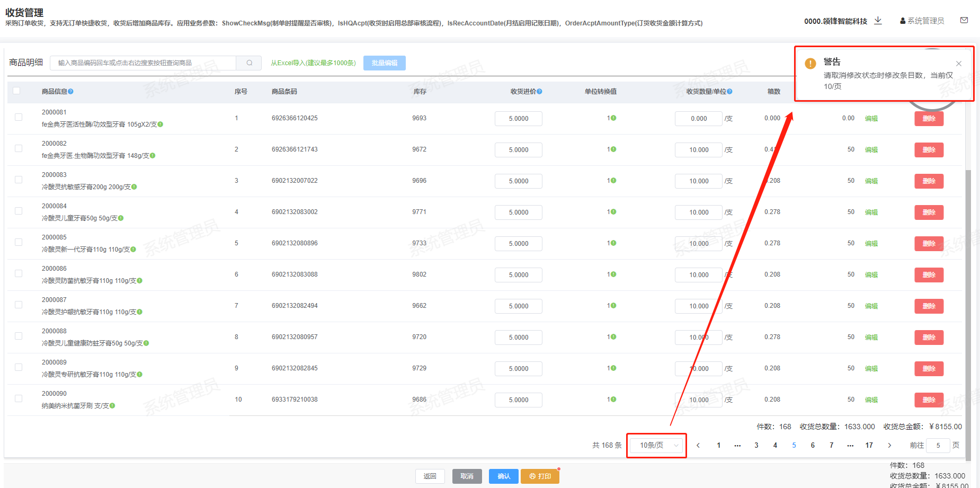980x488 pixels.
Task: Click the download arrow icon beside company name
Action: coord(878,21)
